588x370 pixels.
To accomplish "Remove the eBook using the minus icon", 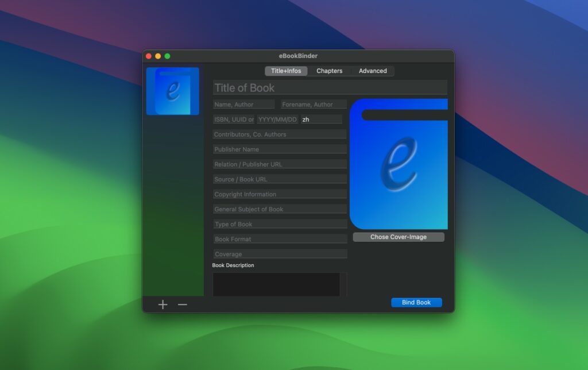I will pos(182,305).
